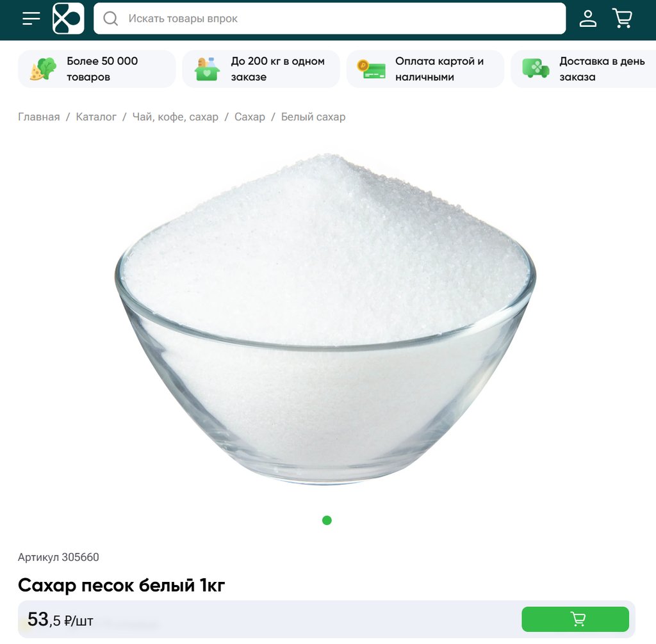Click the 'Доставка в день заказа' banner

tap(584, 69)
